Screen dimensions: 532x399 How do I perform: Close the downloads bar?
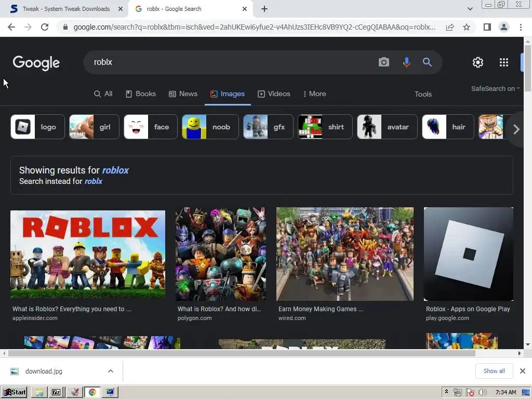click(x=523, y=371)
